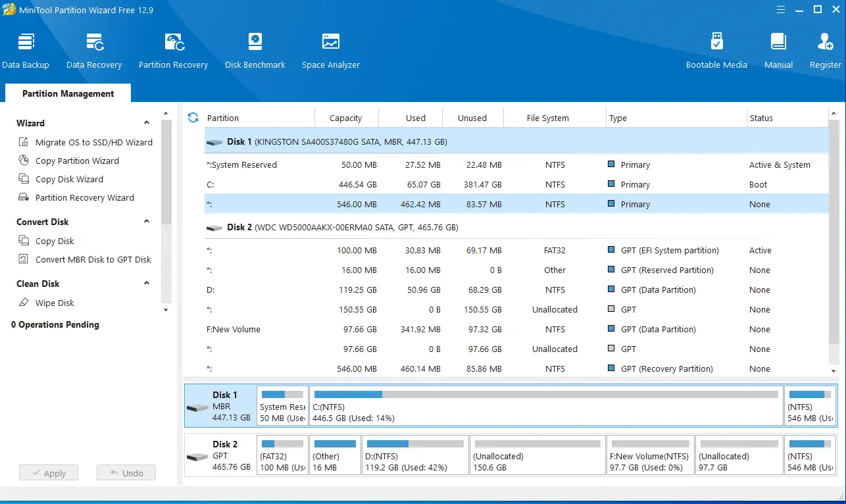The width and height of the screenshot is (846, 504).
Task: Select the (Other) 16 MB block
Action: point(335,455)
